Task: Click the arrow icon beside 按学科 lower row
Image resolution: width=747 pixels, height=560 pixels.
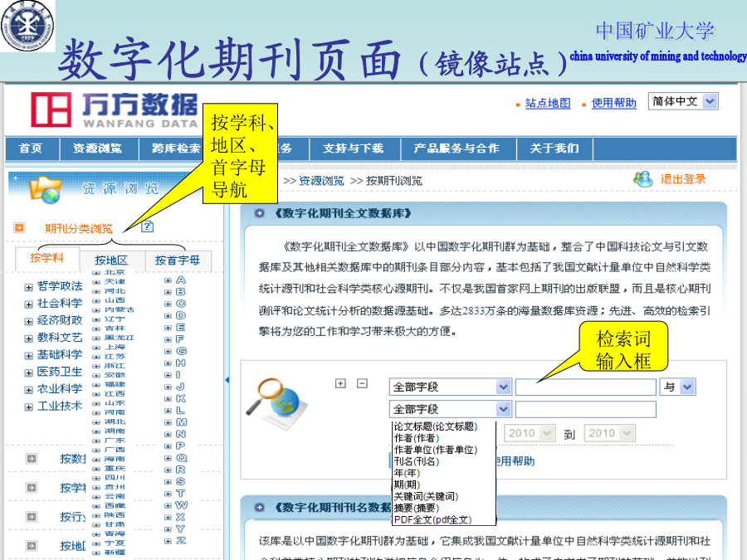Action: pos(32,488)
